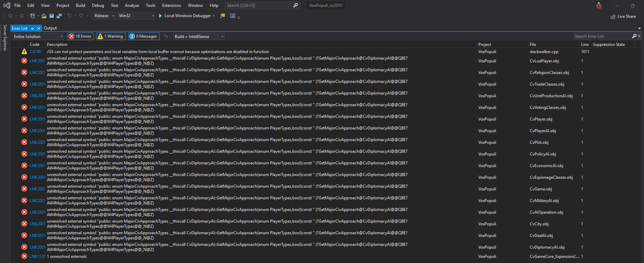The image size is (644, 263).
Task: Toggle the 18 Errors filter
Action: [x=80, y=36]
